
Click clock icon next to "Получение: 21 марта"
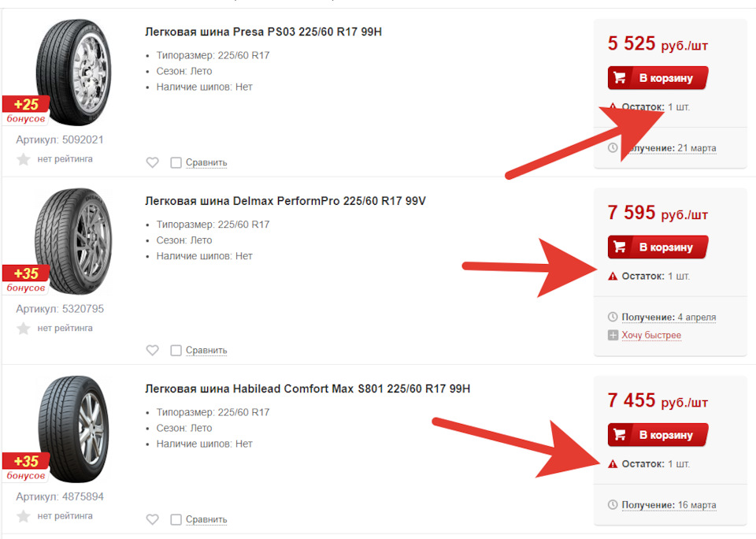tap(613, 148)
